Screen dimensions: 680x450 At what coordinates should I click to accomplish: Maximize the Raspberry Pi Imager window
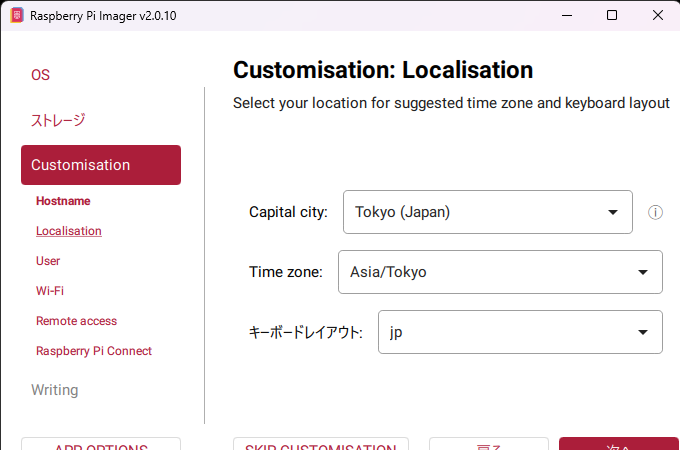pos(612,15)
